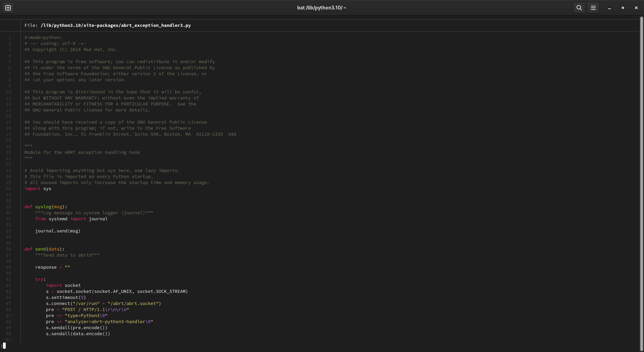The image size is (644, 352).
Task: Click the pager prompt cursor at bottom
Action: click(4, 346)
